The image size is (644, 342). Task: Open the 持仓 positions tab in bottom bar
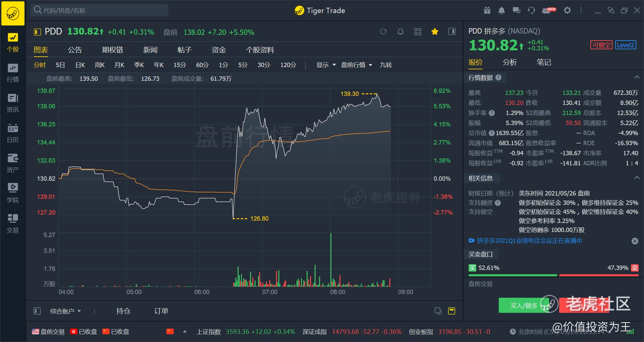coord(123,311)
